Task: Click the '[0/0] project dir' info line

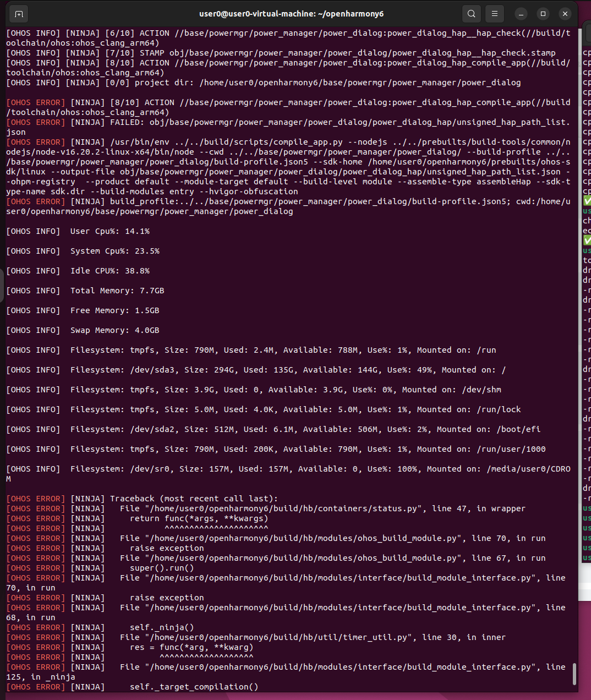Action: [x=264, y=83]
